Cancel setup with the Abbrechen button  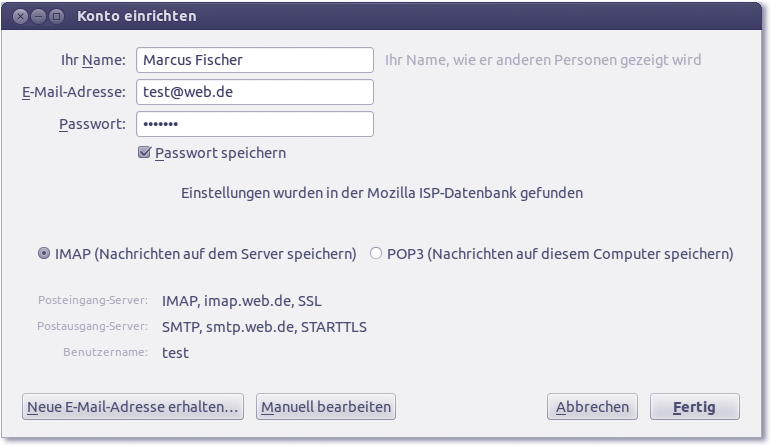[x=592, y=407]
